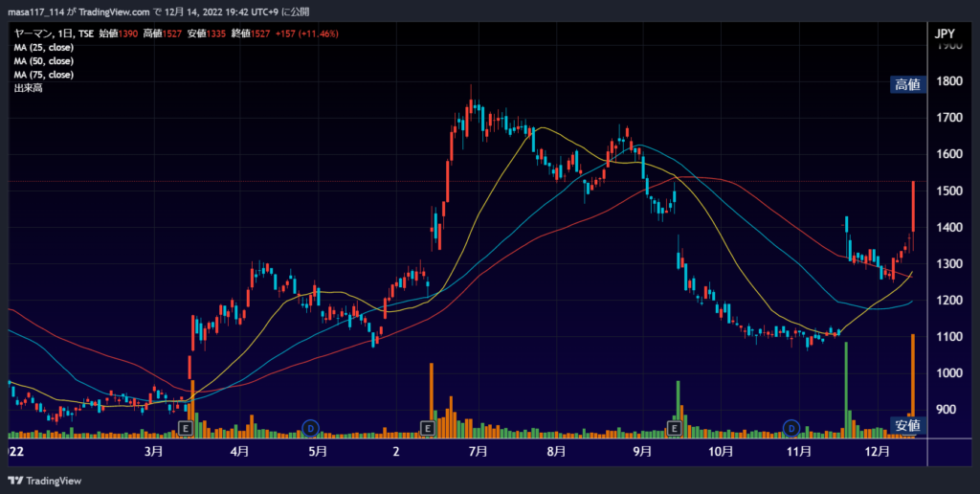Click the 7月 time axis label

(479, 452)
